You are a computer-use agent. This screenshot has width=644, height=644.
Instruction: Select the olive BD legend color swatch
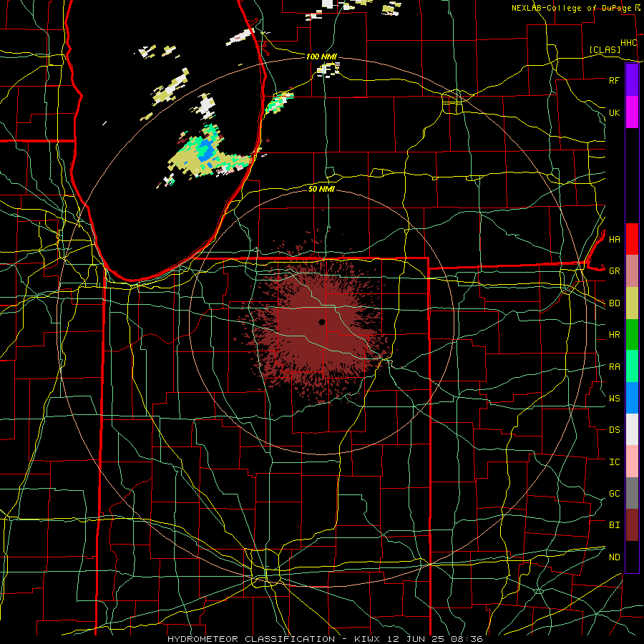point(632,303)
